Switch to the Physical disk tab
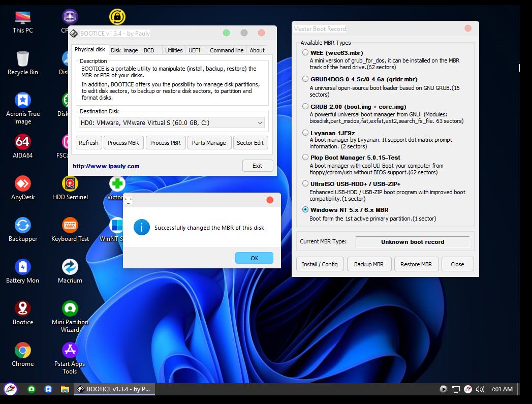The width and height of the screenshot is (532, 404). pyautogui.click(x=90, y=49)
